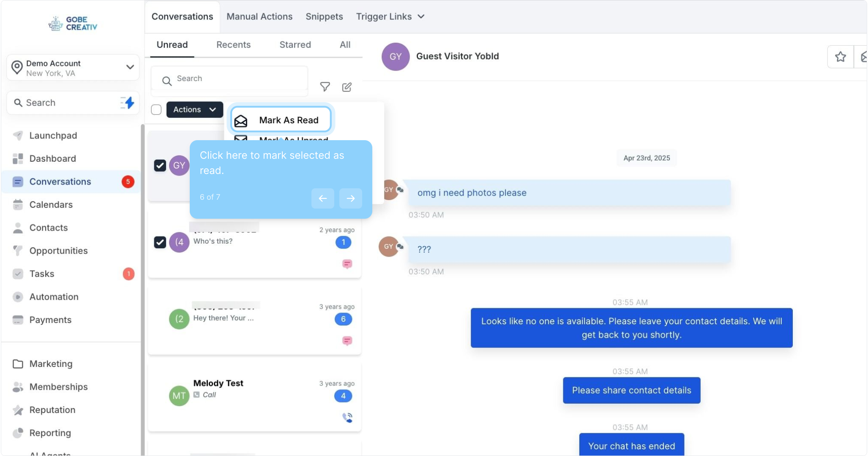Click the lightning bolt quick actions icon
The image size is (868, 456).
point(127,103)
